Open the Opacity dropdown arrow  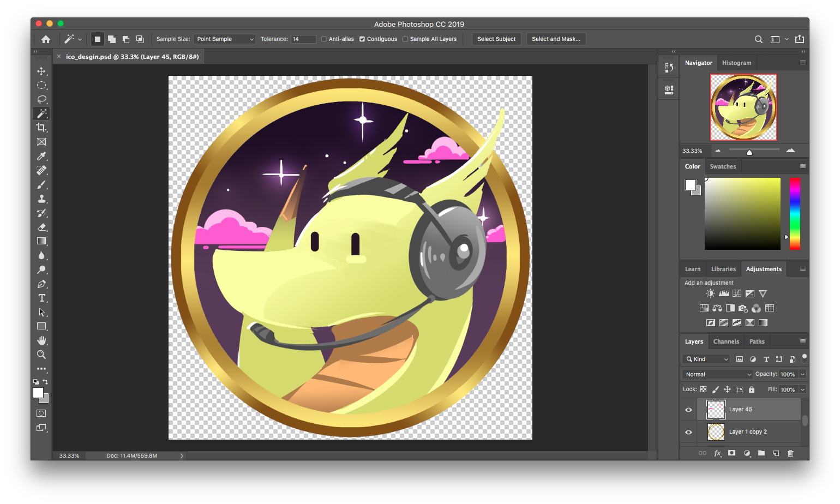(802, 374)
